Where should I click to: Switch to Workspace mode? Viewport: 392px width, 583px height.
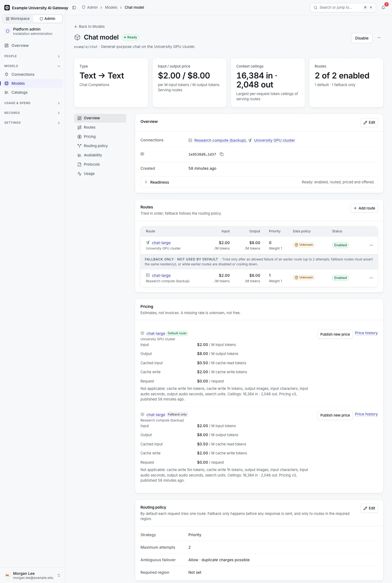pyautogui.click(x=18, y=19)
